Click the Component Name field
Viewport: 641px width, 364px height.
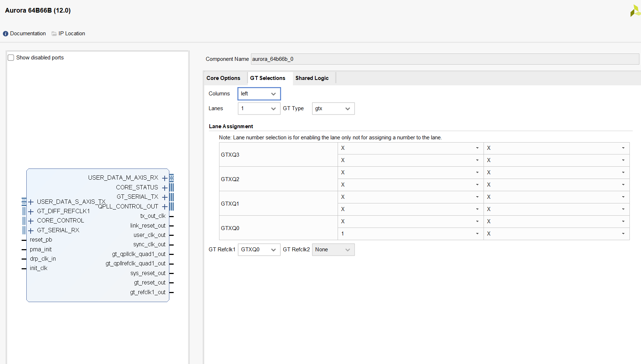[445, 59]
